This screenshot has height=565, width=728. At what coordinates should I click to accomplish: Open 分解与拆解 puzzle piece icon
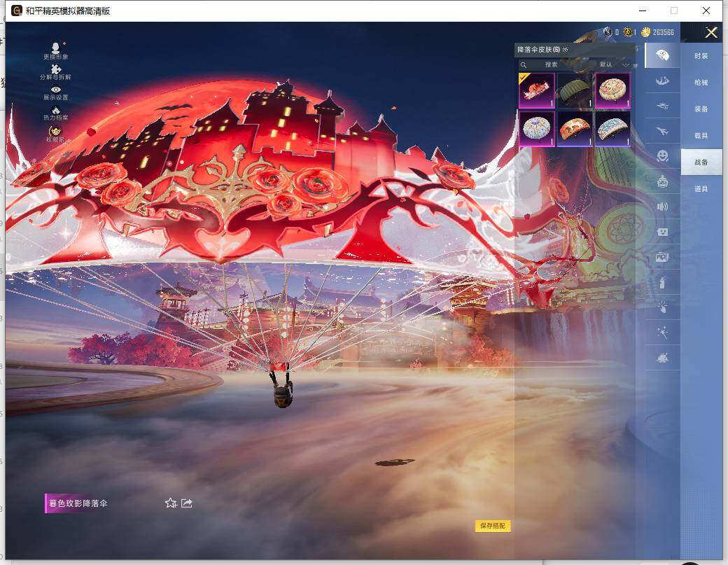[x=56, y=72]
